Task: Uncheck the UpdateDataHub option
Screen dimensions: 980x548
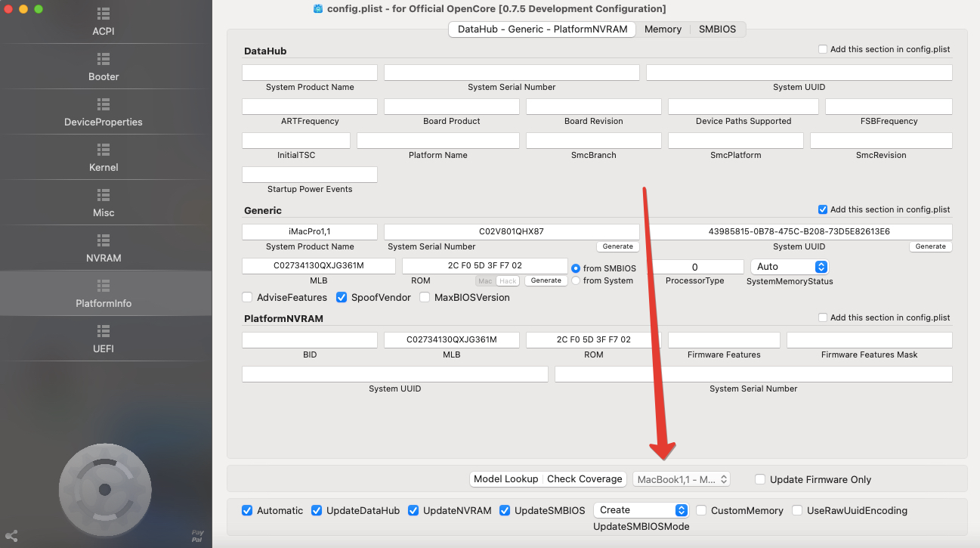Action: pyautogui.click(x=317, y=510)
